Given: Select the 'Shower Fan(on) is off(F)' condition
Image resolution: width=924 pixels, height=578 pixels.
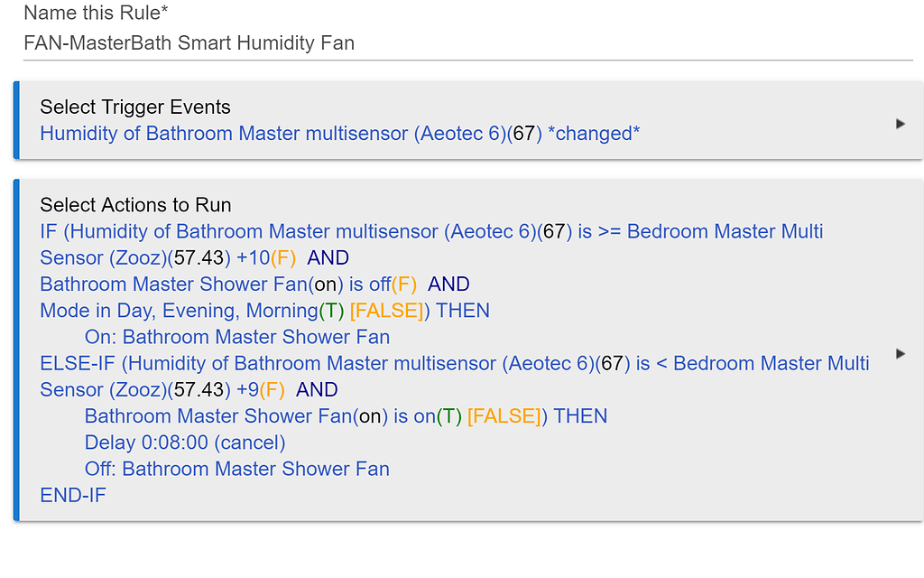Looking at the screenshot, I should point(255,284).
